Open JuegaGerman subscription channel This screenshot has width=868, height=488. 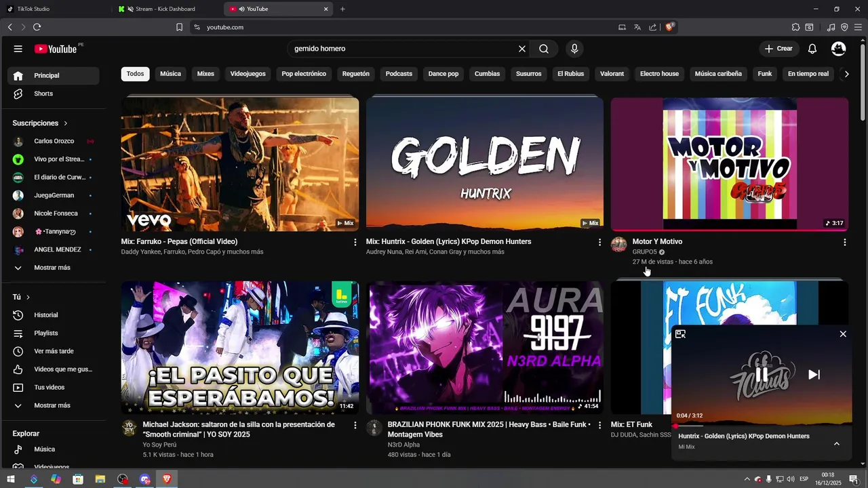coord(53,195)
